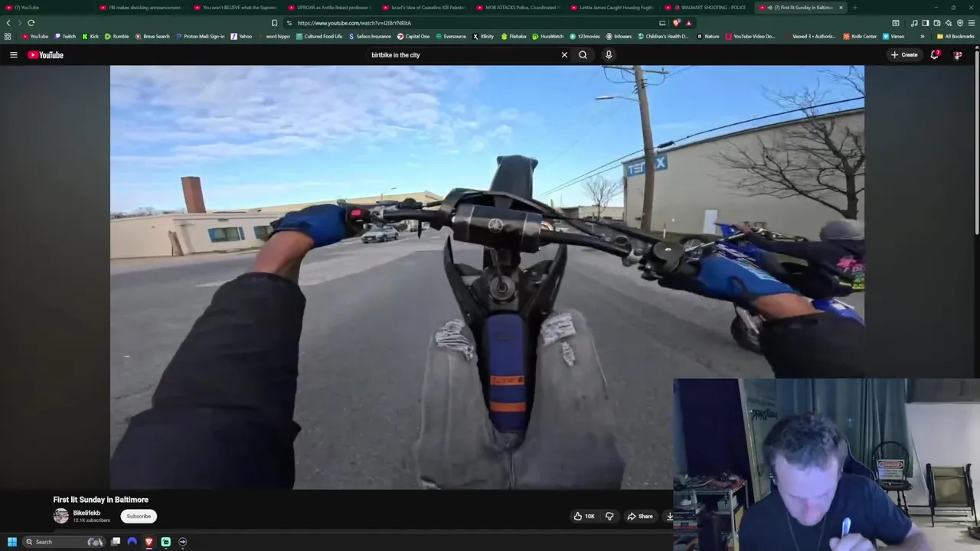This screenshot has width=980, height=551.
Task: Run search with the magnifier button
Action: 583,55
